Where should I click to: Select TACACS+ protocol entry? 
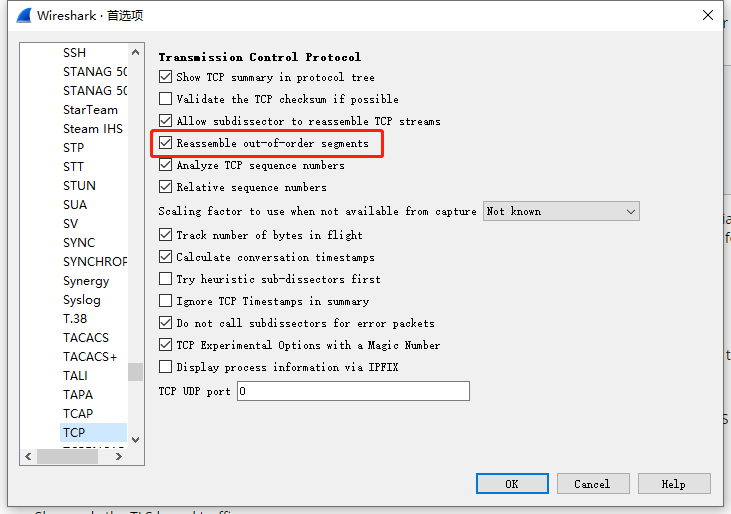(90, 356)
